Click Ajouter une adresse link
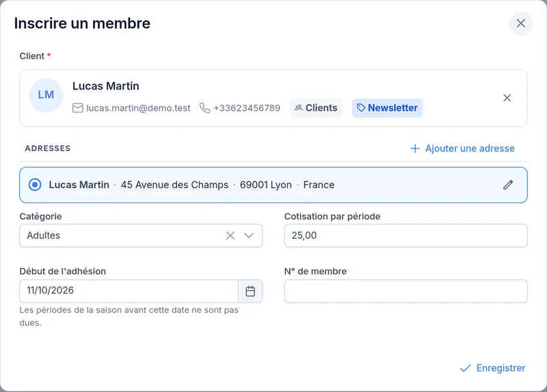The height and width of the screenshot is (392, 547). (x=463, y=148)
